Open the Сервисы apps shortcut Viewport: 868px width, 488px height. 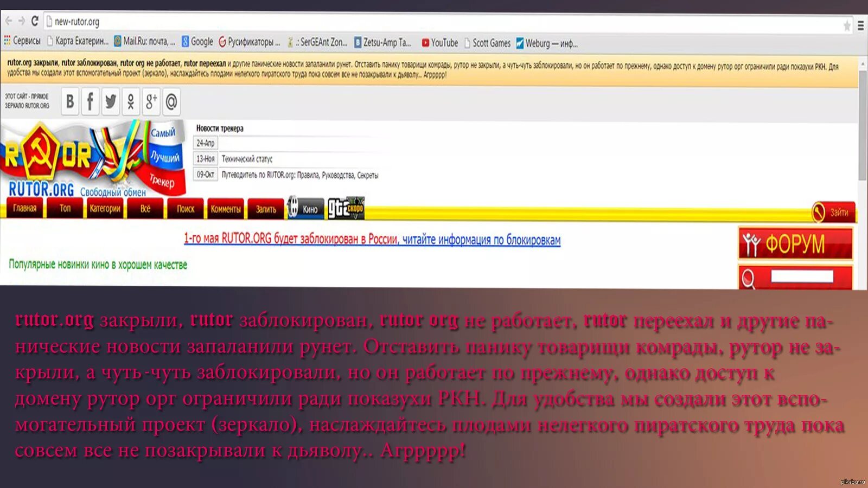[x=22, y=40]
